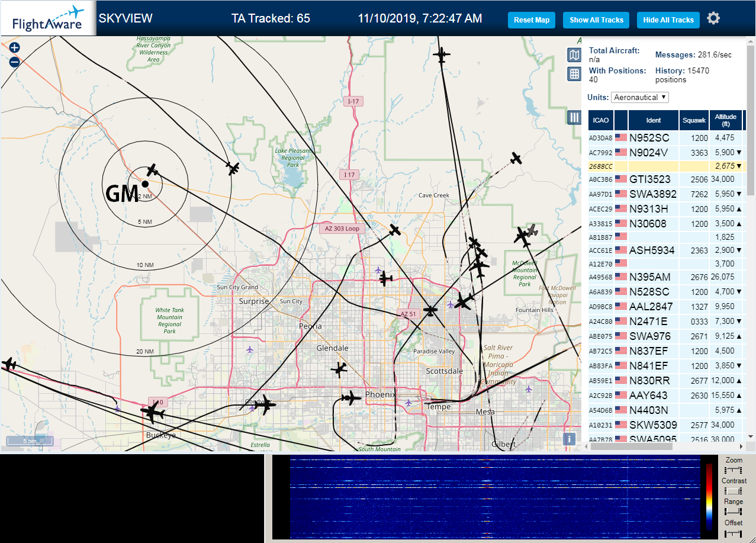This screenshot has height=543, width=756.
Task: Click the waterfall color scale bar
Action: pos(709,496)
